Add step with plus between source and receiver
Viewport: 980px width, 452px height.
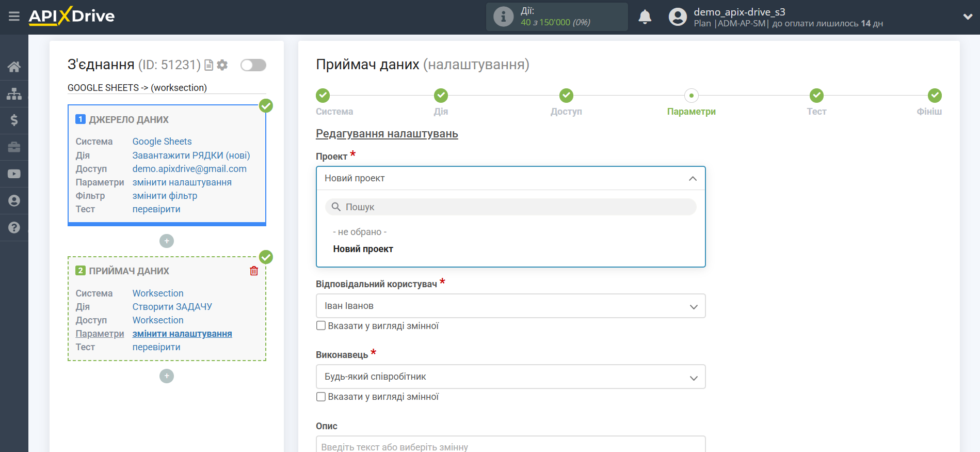(x=167, y=241)
